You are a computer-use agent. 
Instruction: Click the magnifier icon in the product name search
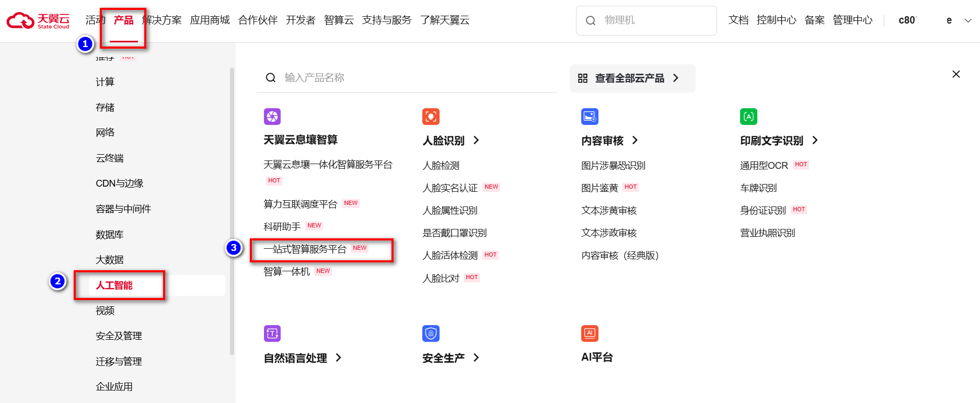point(271,78)
